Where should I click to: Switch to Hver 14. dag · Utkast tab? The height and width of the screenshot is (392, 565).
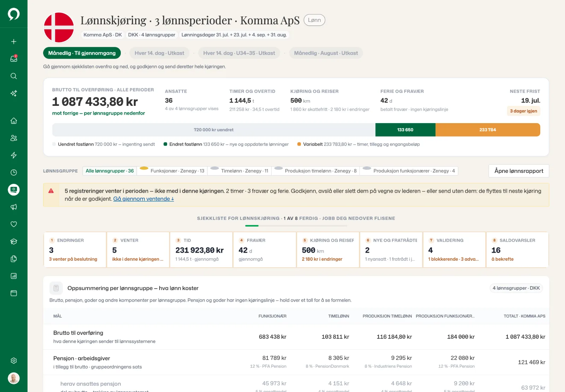(159, 53)
